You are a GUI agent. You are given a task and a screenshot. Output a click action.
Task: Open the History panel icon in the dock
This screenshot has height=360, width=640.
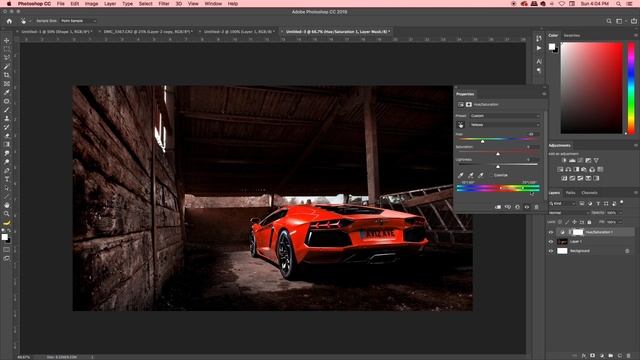539,38
